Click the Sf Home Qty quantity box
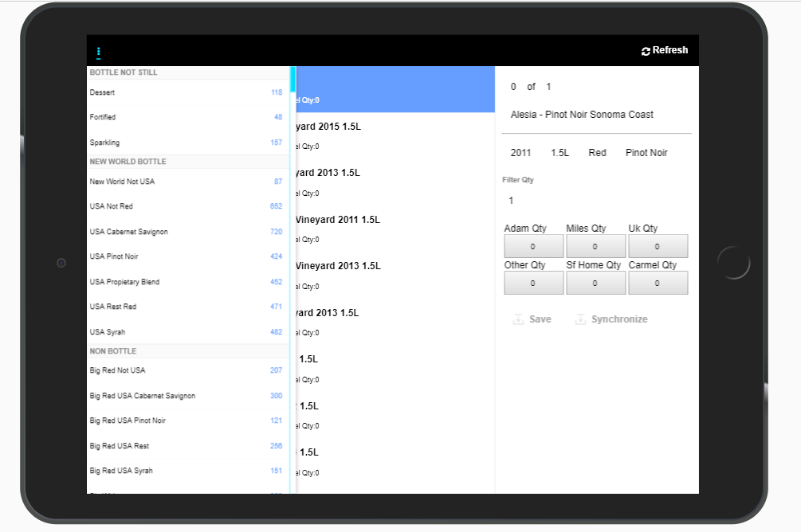 (595, 283)
